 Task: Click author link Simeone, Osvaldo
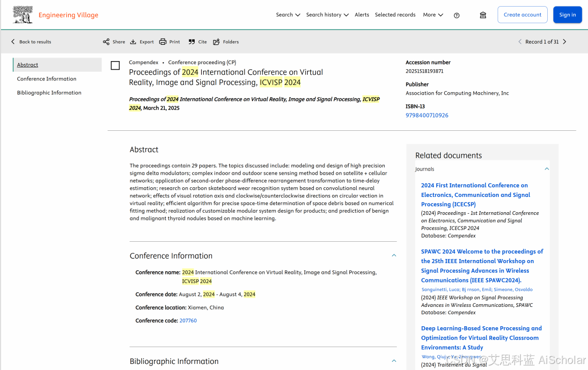(513, 290)
